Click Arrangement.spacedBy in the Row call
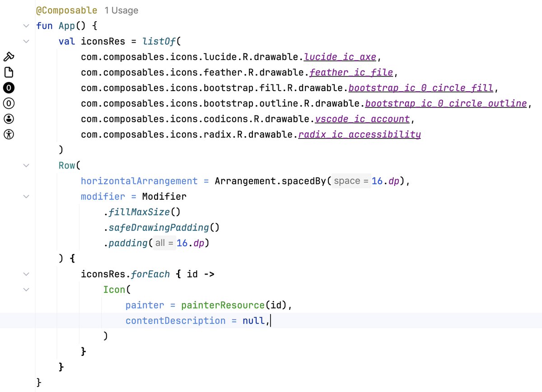This screenshot has width=542, height=392. 271,181
